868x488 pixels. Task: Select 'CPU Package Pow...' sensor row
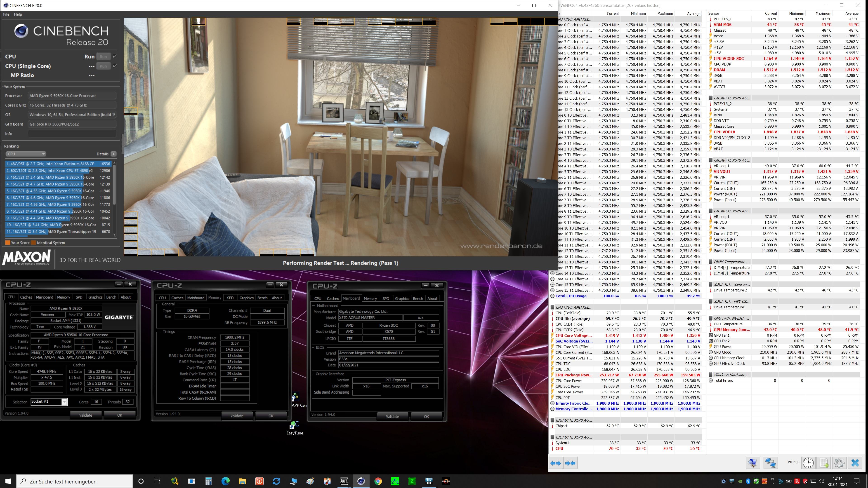point(626,375)
